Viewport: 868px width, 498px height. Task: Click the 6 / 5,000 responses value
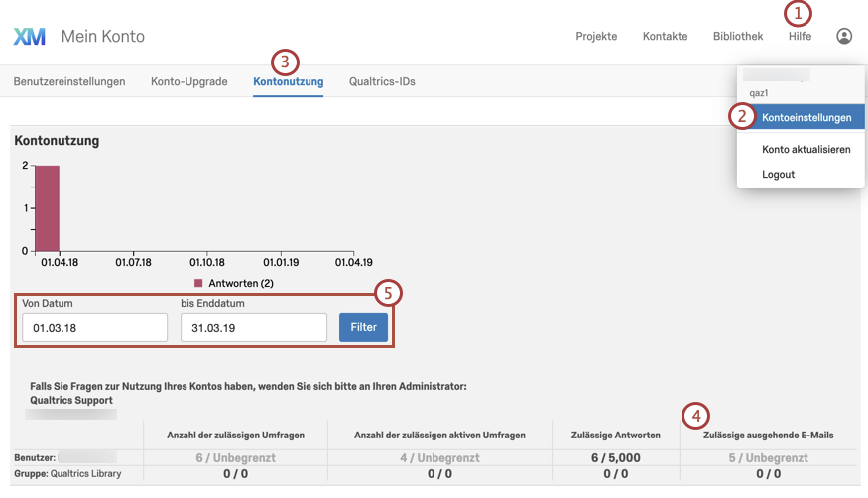pyautogui.click(x=616, y=457)
